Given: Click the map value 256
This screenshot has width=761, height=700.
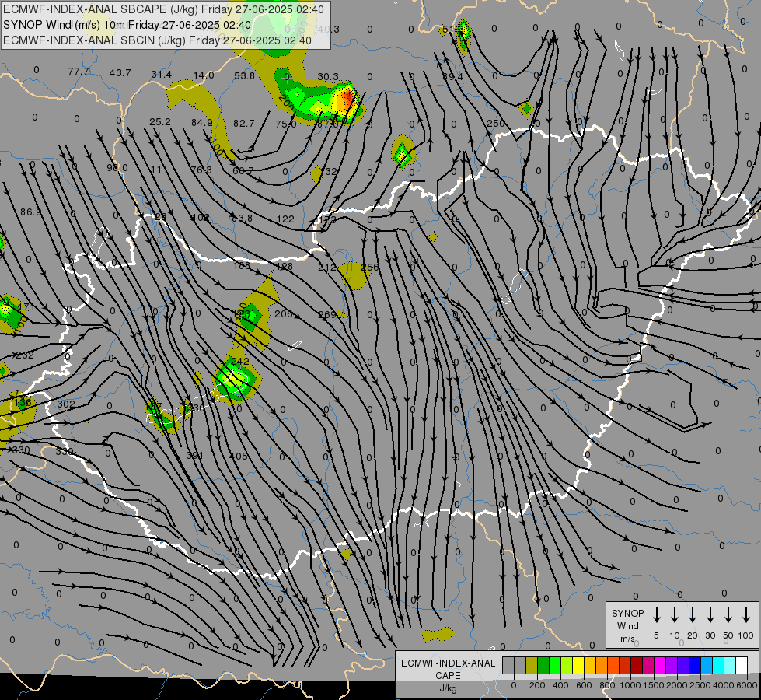Looking at the screenshot, I should click(369, 267).
